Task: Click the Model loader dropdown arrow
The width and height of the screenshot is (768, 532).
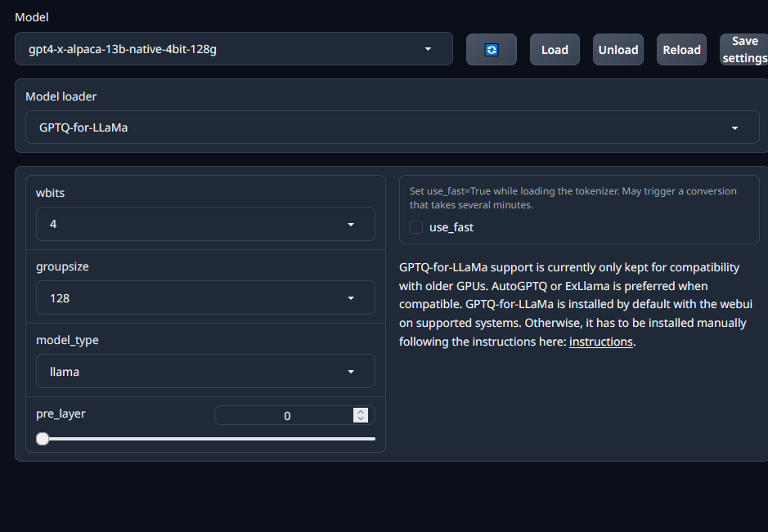Action: [734, 128]
